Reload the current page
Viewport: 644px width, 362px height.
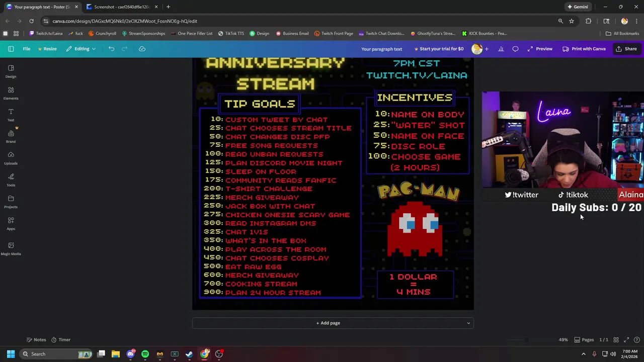[x=31, y=21]
